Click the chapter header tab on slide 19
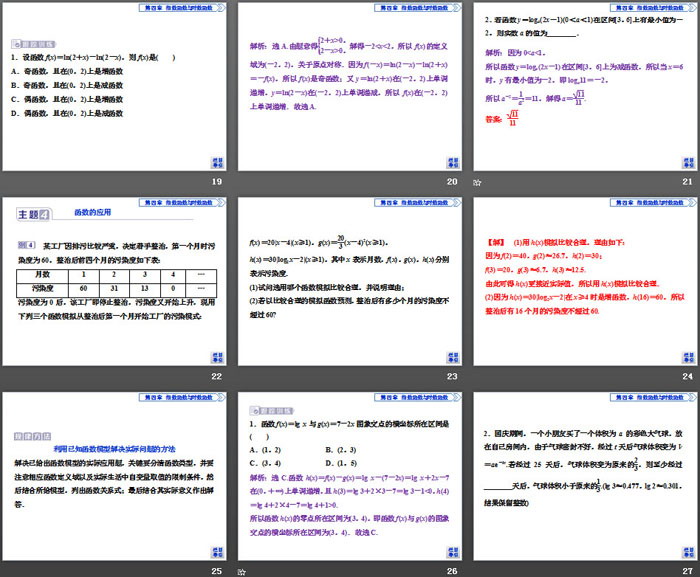The width and height of the screenshot is (700, 577). tap(176, 7)
